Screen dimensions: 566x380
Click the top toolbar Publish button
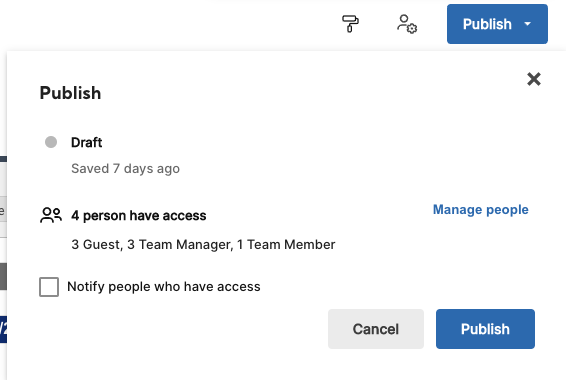coord(487,24)
